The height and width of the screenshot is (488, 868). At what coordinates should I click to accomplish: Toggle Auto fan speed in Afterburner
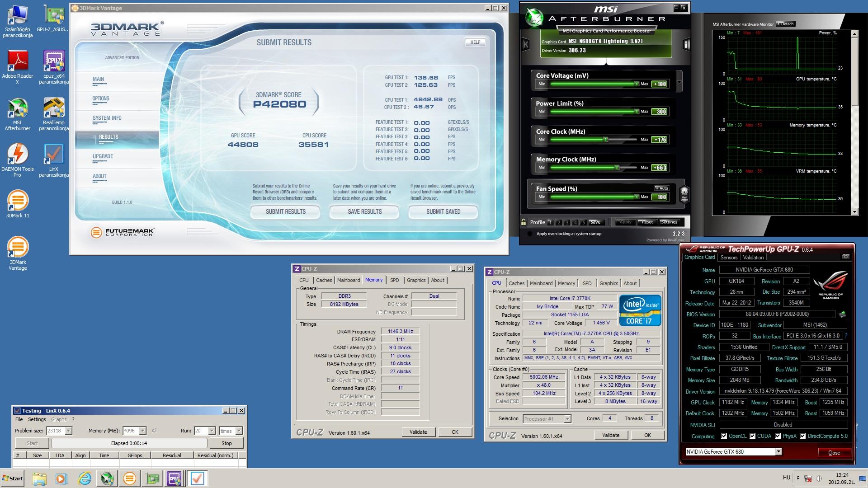661,188
